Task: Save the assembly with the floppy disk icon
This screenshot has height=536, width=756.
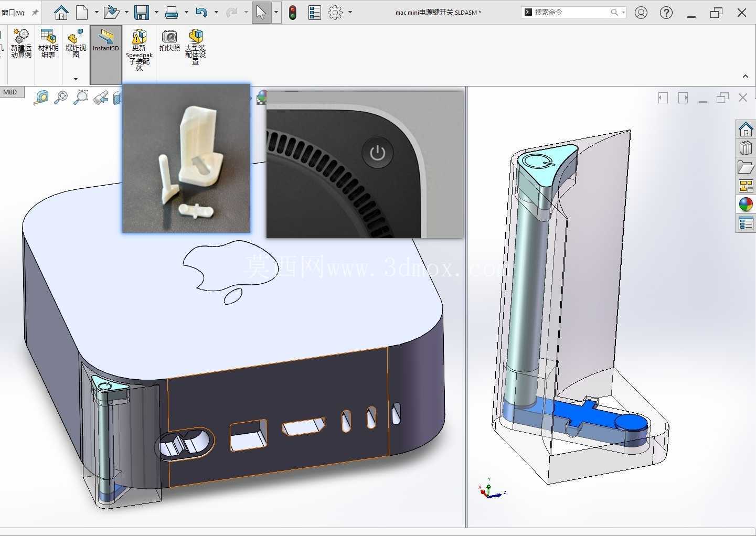Action: click(142, 12)
